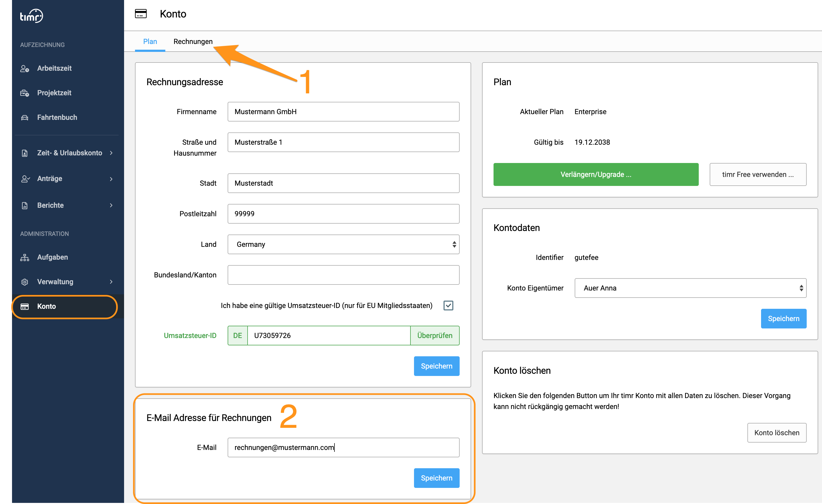822x504 pixels.
Task: Save the invoice e-mail with Speichern
Action: [x=437, y=478]
